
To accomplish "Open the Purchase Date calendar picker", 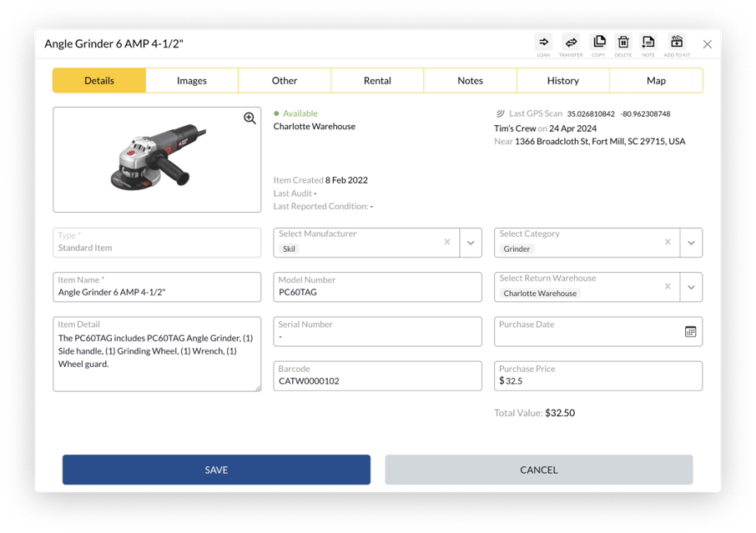I will click(x=690, y=331).
